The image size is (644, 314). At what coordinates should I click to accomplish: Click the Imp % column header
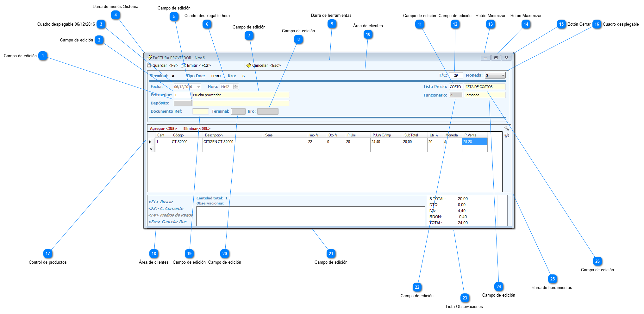(x=316, y=135)
